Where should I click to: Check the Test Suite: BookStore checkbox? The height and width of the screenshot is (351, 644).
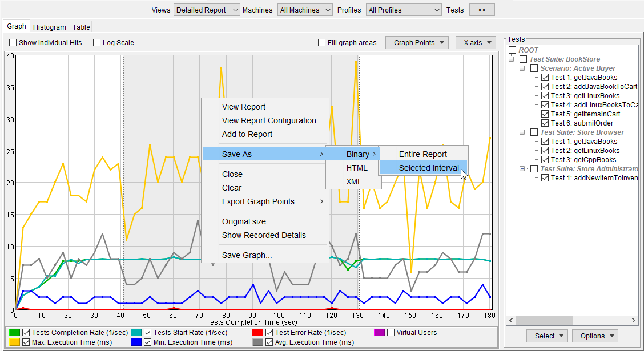tap(523, 59)
